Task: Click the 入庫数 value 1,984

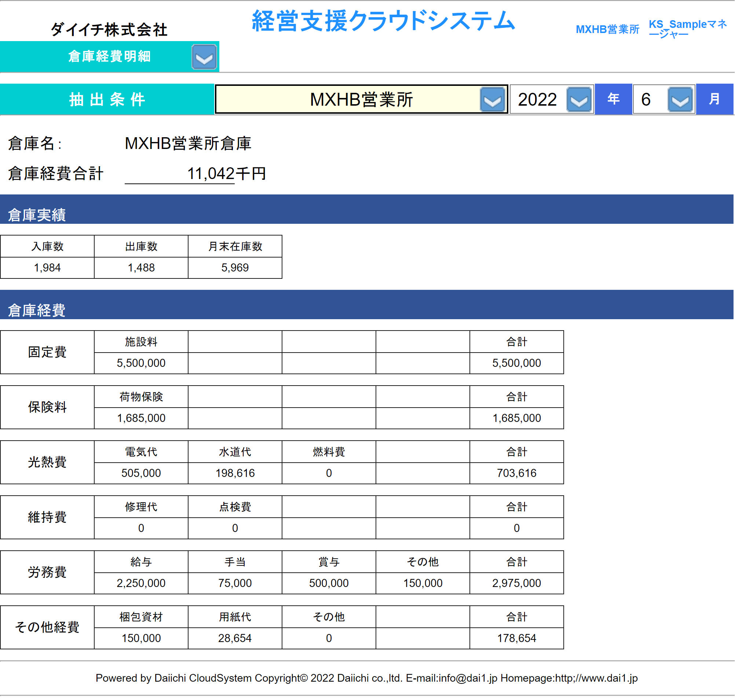Action: pos(47,267)
